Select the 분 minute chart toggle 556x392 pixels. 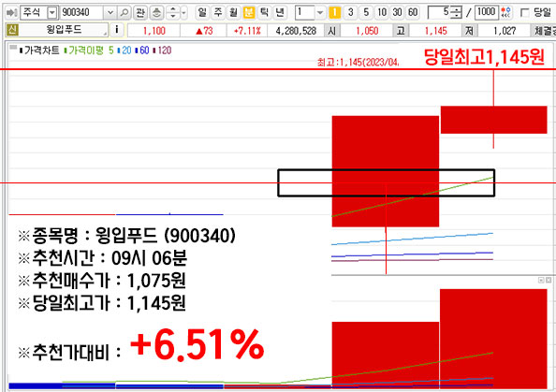249,13
